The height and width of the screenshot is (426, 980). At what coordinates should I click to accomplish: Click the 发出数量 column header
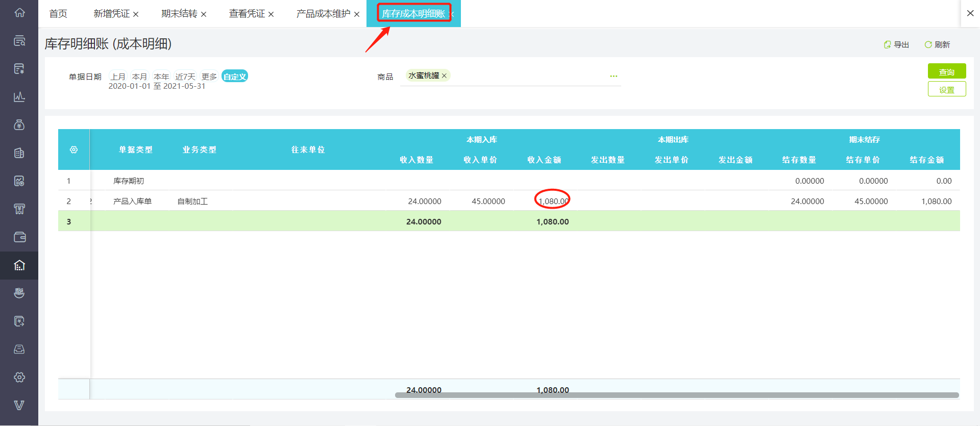pyautogui.click(x=608, y=160)
